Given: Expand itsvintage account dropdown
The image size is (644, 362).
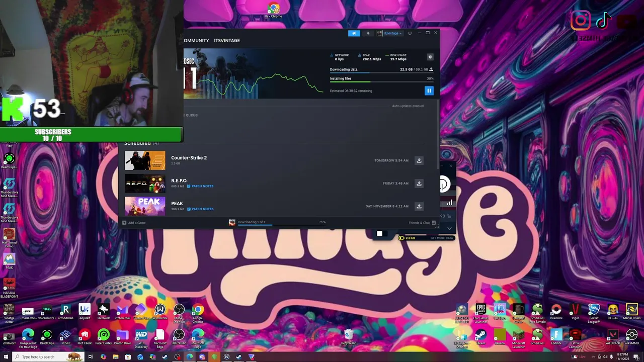Looking at the screenshot, I should coord(390,33).
